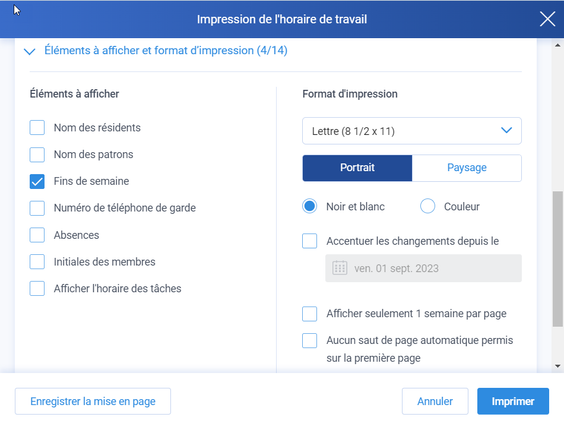Uncheck Fins de semaine
The height and width of the screenshot is (429, 564).
pos(37,181)
